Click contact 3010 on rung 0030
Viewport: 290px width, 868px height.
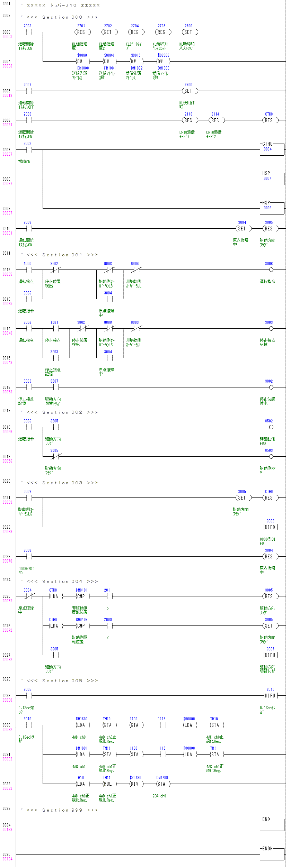(29, 725)
